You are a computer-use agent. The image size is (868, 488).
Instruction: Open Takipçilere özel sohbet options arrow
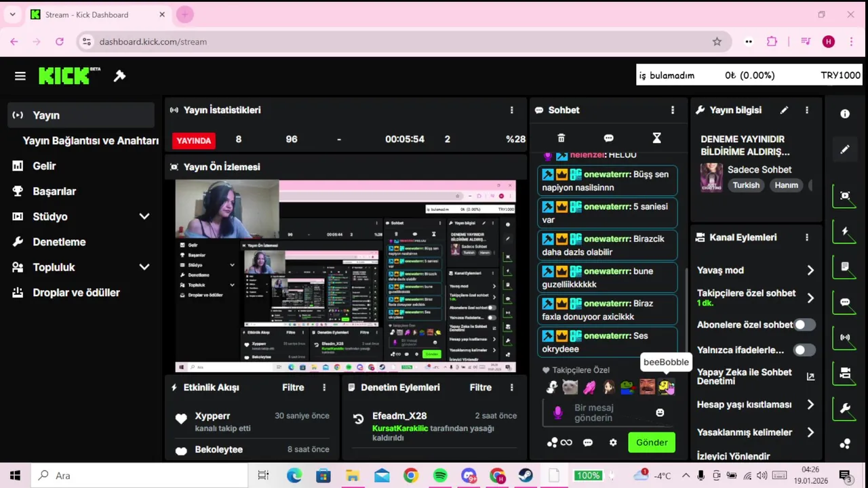point(810,298)
